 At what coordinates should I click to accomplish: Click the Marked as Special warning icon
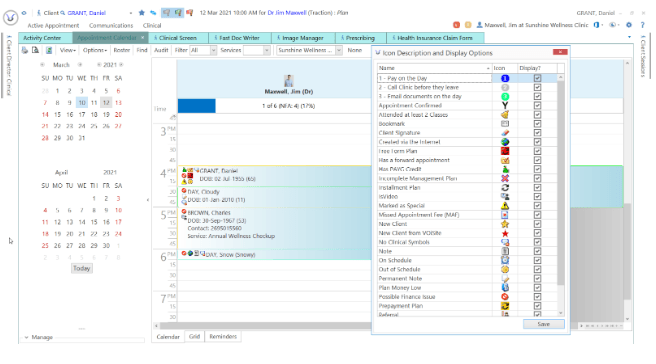tap(505, 206)
